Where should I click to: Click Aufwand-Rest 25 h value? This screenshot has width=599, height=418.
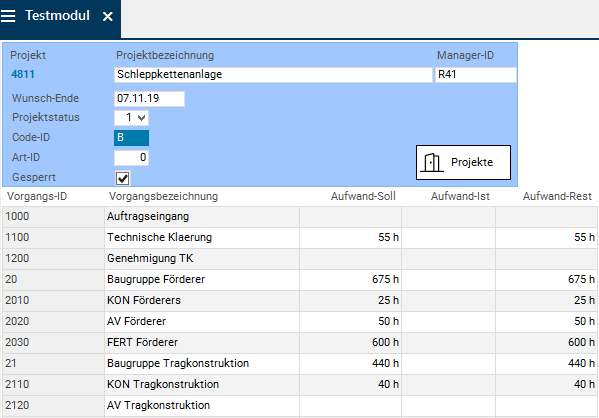point(546,301)
